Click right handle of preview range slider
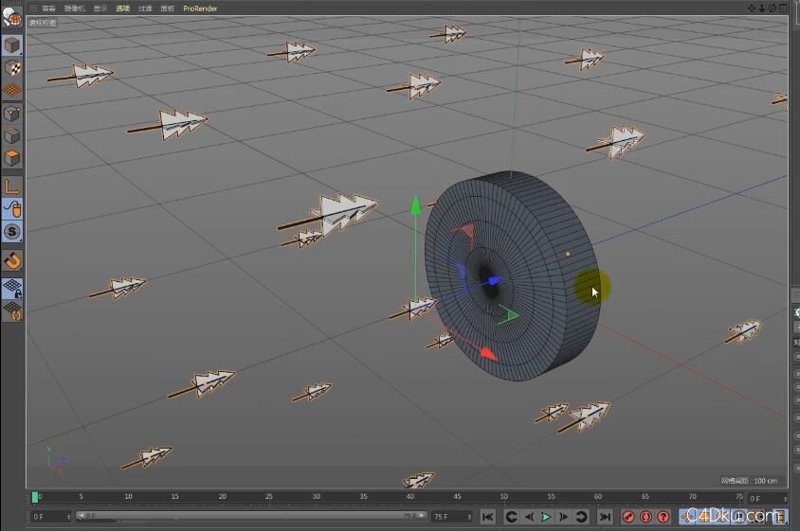Screen dimensions: 800x531 tap(421, 516)
